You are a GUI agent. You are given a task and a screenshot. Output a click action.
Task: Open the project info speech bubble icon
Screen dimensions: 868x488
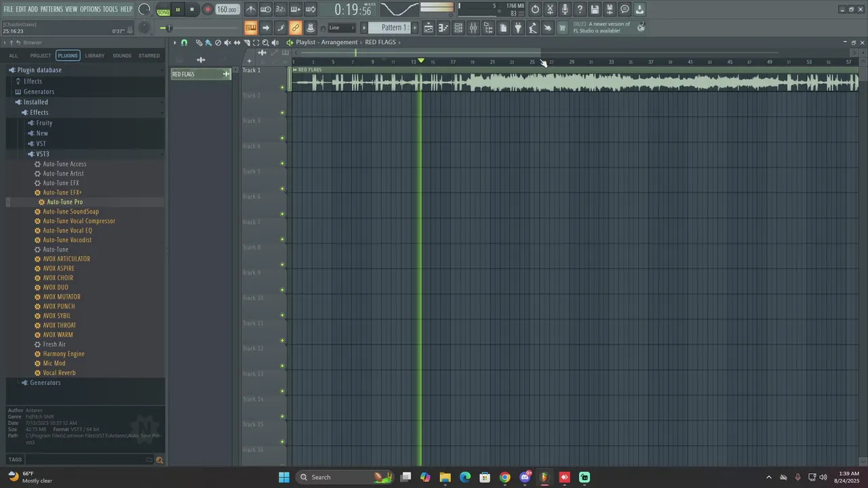coord(625,9)
